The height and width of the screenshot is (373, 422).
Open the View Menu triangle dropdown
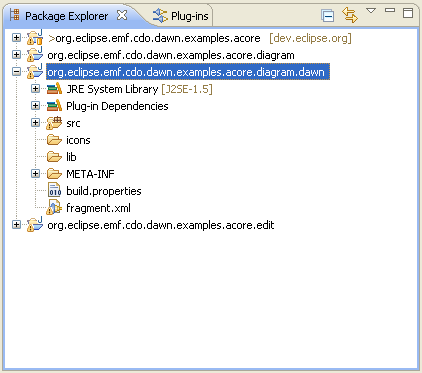371,11
